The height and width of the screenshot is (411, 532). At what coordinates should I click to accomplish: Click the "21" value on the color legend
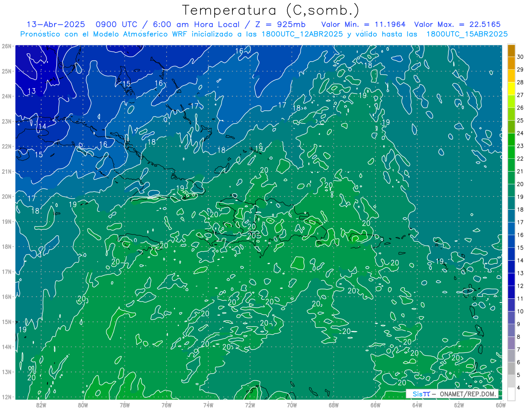click(x=520, y=171)
